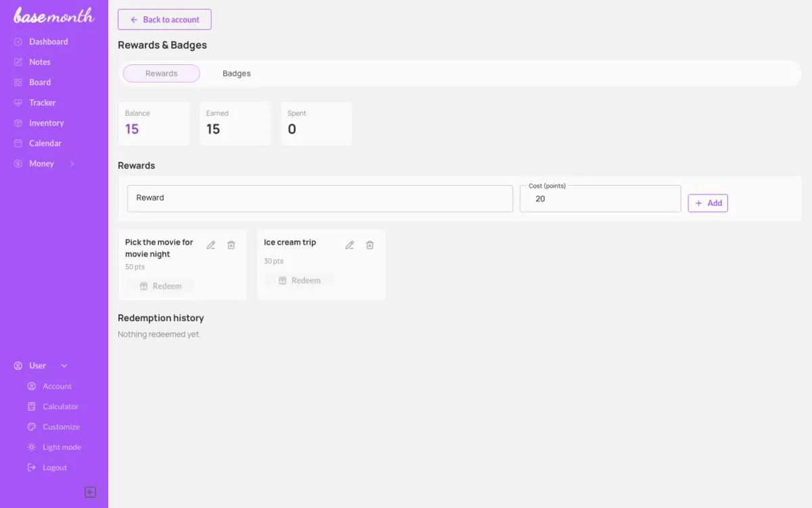
Task: Delete the movie night reward with trash icon
Action: coord(231,245)
